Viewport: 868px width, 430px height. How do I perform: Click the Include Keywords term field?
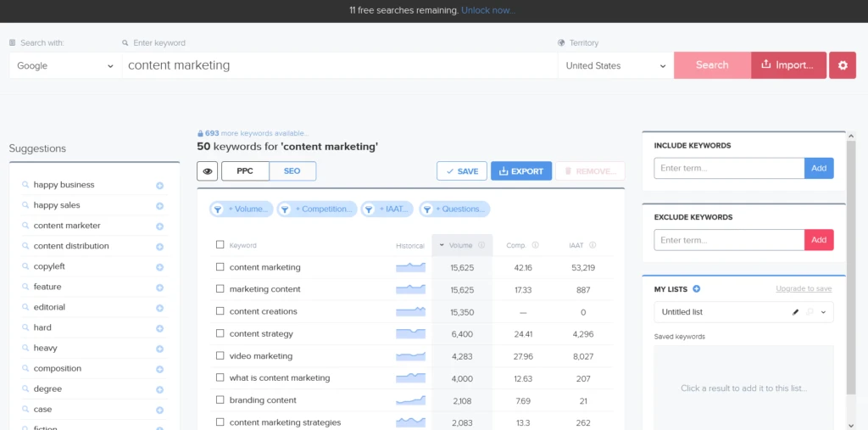[729, 169]
